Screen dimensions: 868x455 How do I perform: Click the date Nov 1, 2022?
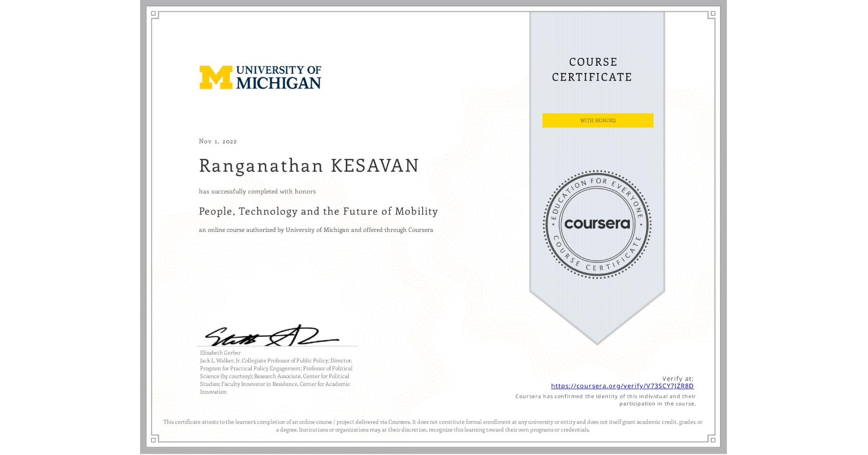tap(218, 141)
